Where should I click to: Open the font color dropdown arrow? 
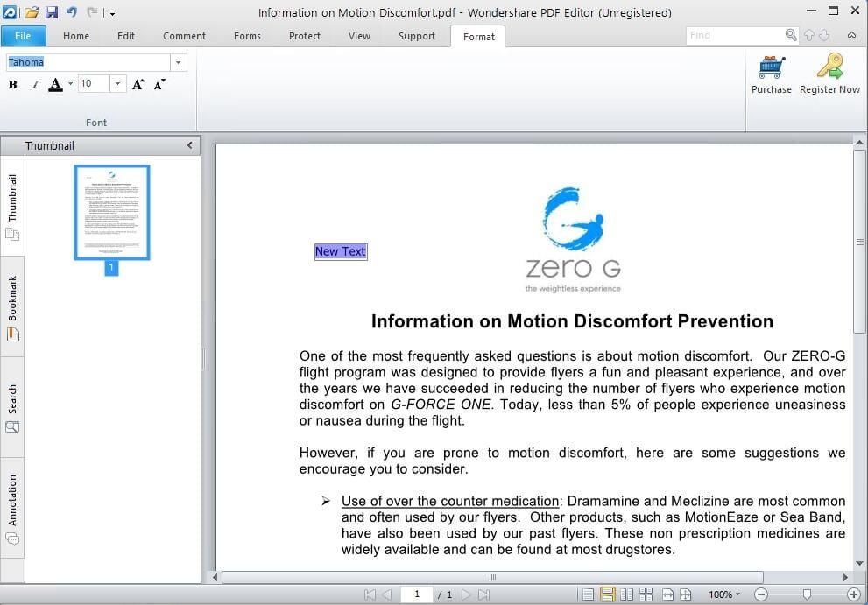[x=70, y=84]
